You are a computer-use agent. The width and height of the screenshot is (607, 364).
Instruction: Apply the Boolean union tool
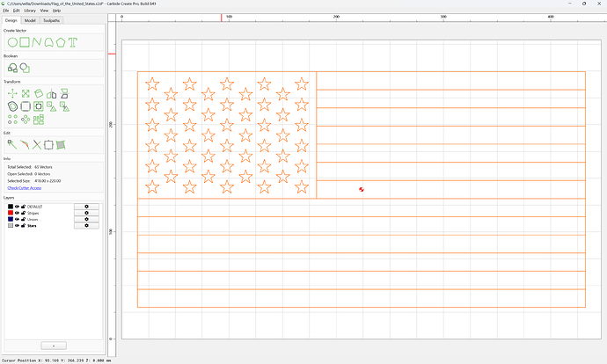[12, 68]
